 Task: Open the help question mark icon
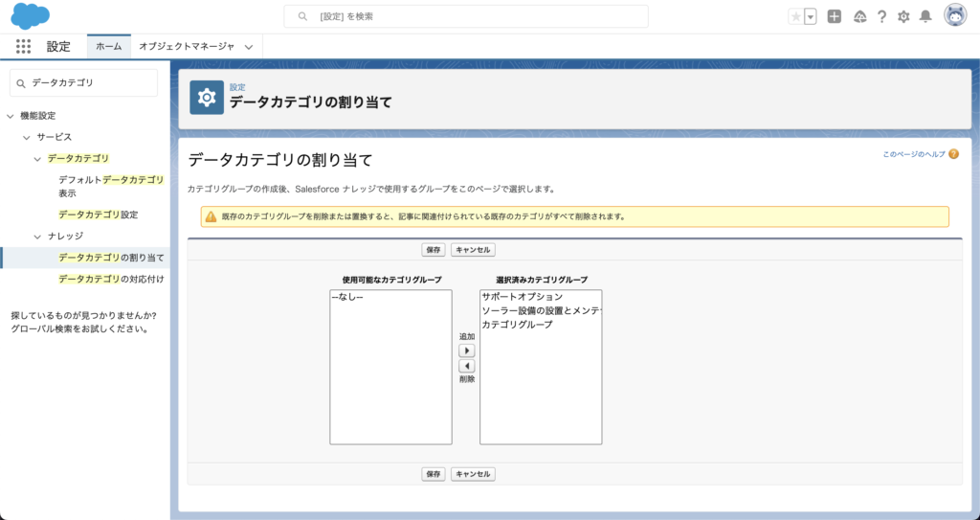(x=881, y=17)
